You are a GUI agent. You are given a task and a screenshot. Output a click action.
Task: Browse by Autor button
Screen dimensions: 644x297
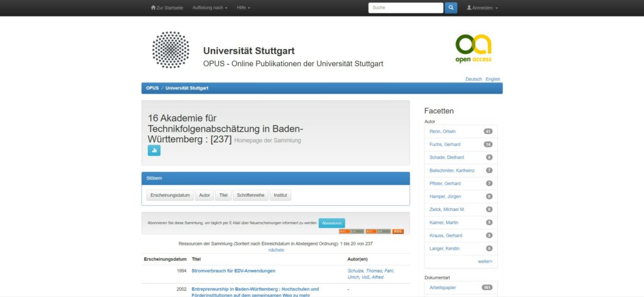pos(204,196)
